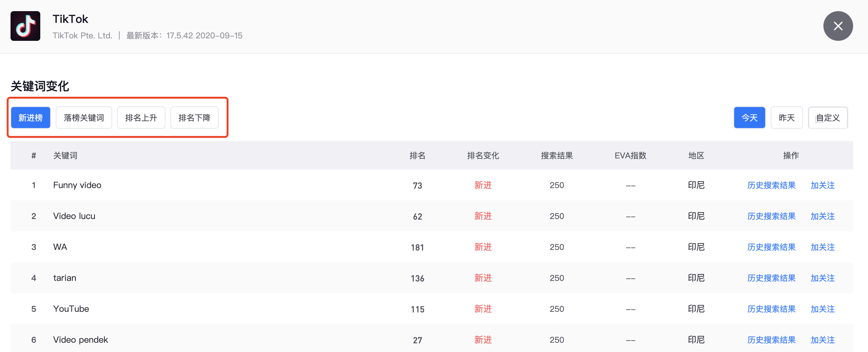The image size is (868, 352).
Task: Click the 排名 column header
Action: click(x=417, y=156)
